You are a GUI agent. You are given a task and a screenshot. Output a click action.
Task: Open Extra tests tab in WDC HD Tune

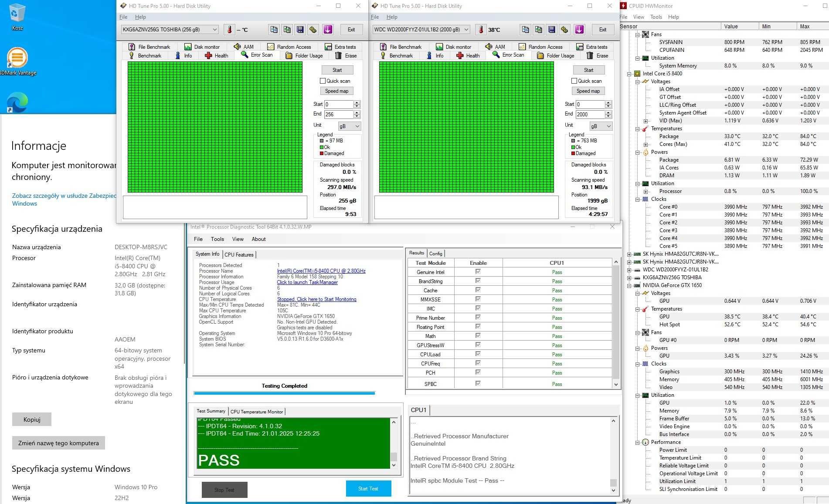[x=591, y=47]
